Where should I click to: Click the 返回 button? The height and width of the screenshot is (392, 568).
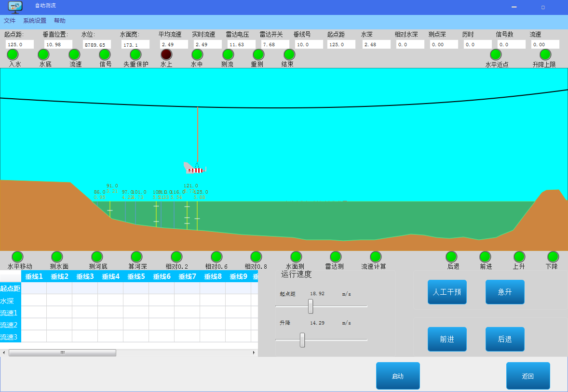[528, 376]
